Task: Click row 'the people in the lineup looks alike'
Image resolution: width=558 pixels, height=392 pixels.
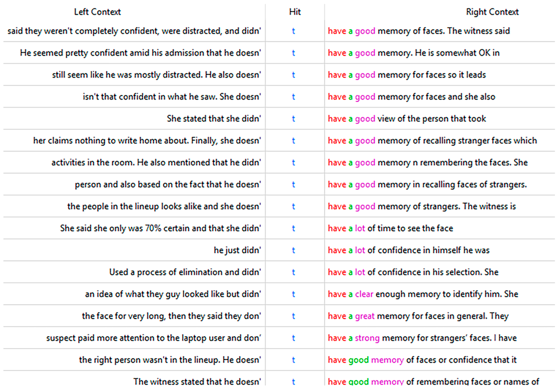Action: [x=164, y=207]
